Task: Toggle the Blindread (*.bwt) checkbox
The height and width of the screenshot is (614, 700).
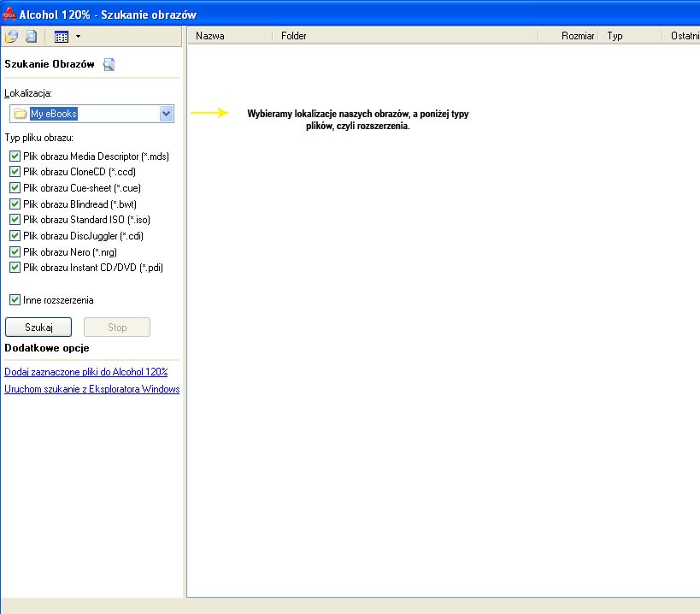Action: (15, 204)
